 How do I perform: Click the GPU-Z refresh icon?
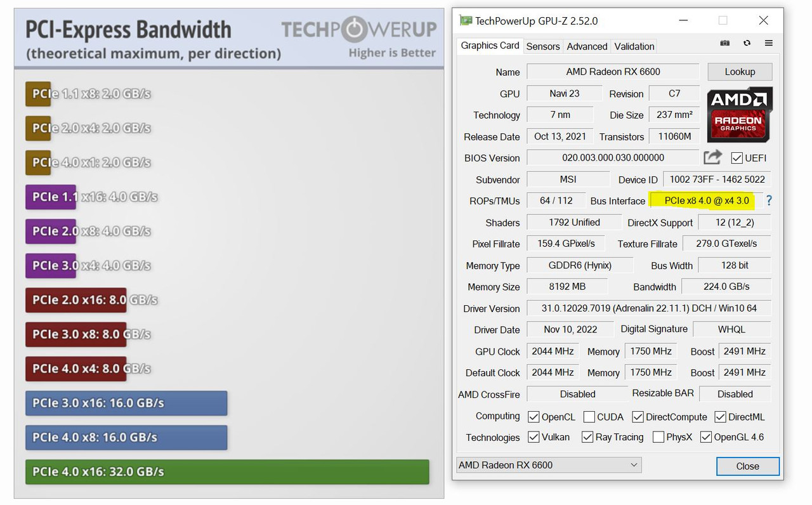tap(747, 43)
